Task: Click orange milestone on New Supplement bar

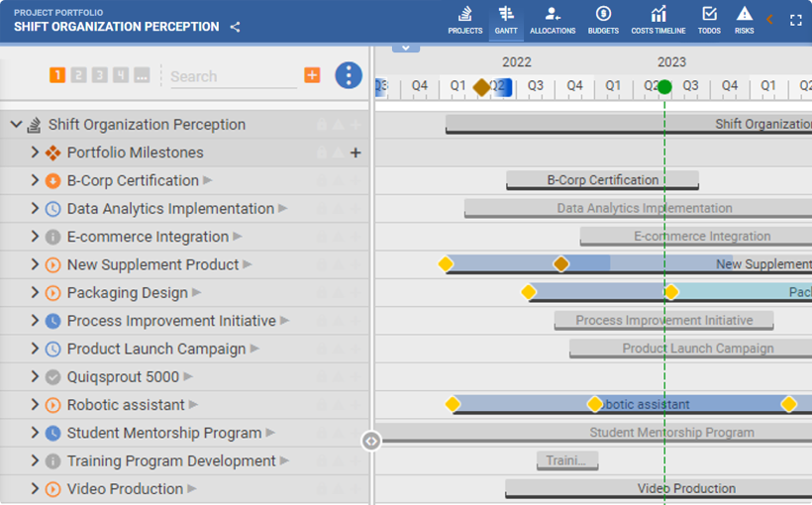Action: (560, 263)
